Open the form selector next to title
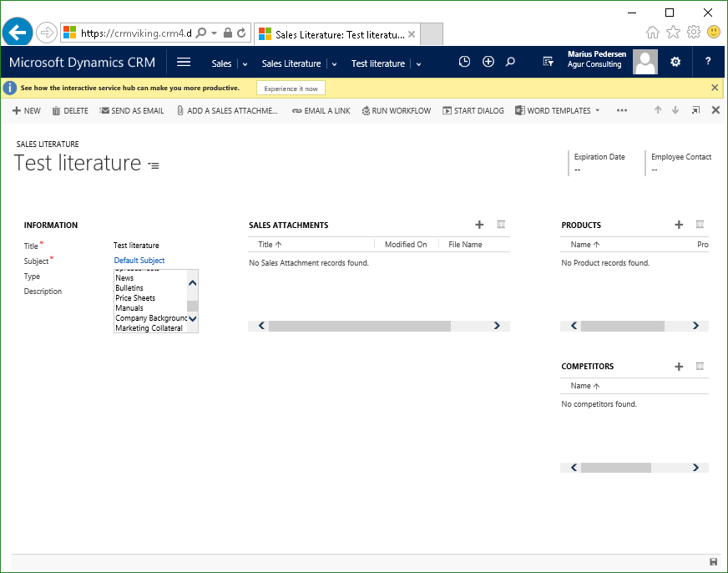728x573 pixels. click(x=154, y=165)
